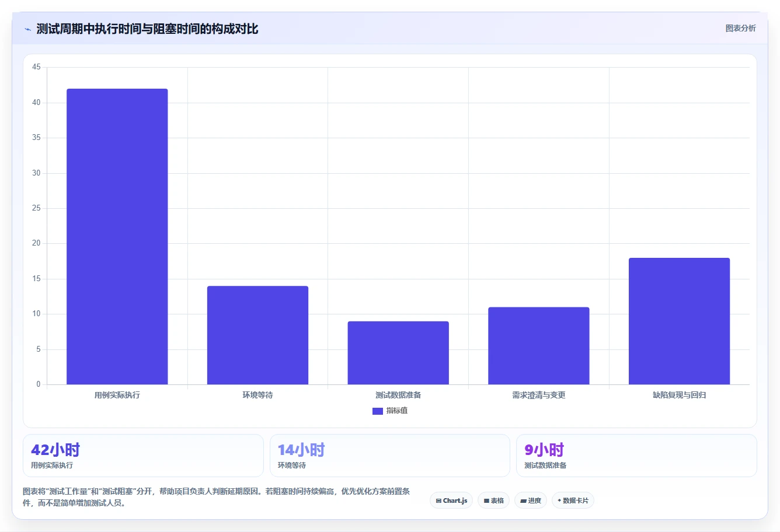780x532 pixels.
Task: Select the 缺陷复现与回归 bar in chart
Action: [x=679, y=321]
